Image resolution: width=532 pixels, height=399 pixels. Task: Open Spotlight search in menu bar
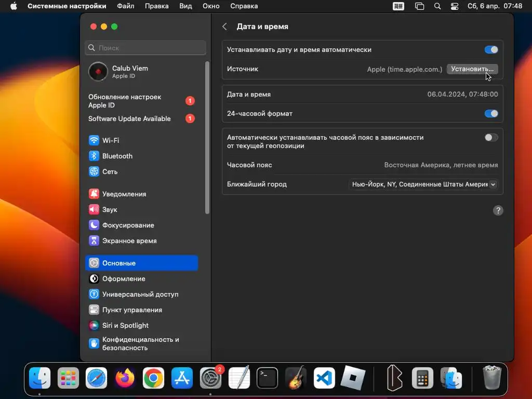[437, 6]
